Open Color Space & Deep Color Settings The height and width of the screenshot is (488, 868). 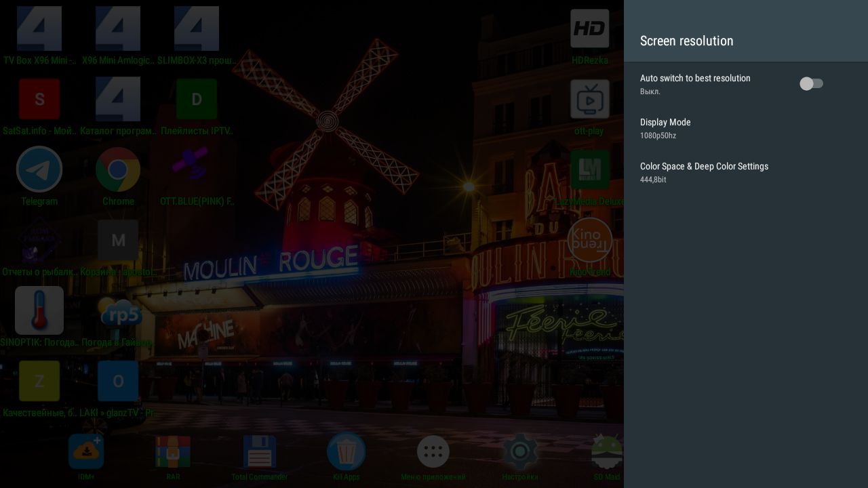click(746, 172)
